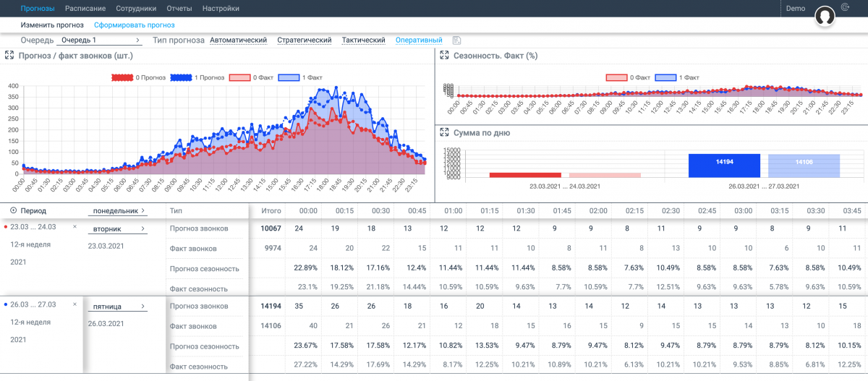Click the Сформировать прогноз link
This screenshot has height=381, width=868.
[x=135, y=25]
